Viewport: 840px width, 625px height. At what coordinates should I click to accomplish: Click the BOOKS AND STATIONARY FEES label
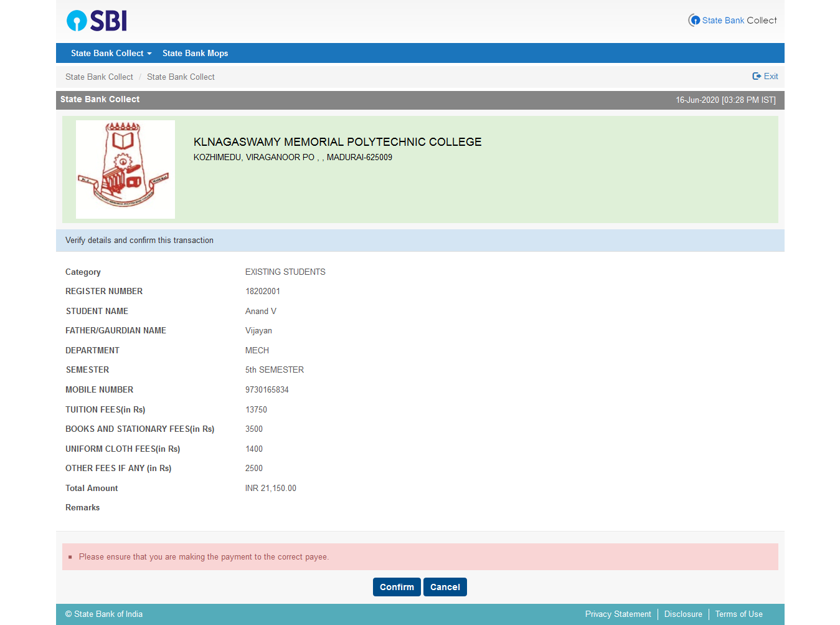click(x=140, y=429)
